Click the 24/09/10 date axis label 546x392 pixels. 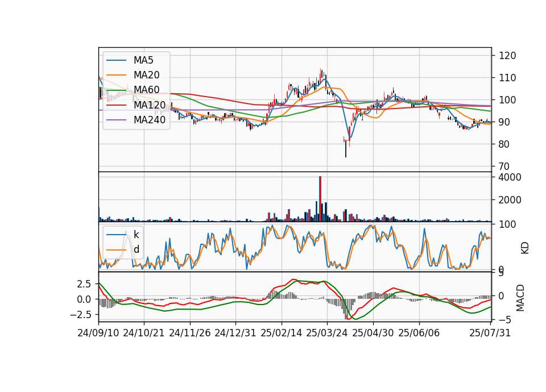(98, 333)
